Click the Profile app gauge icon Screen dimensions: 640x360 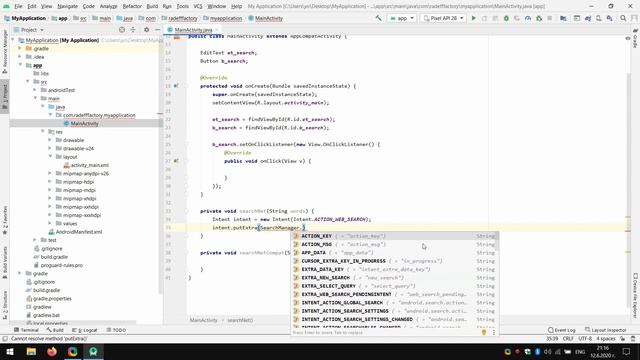click(528, 18)
